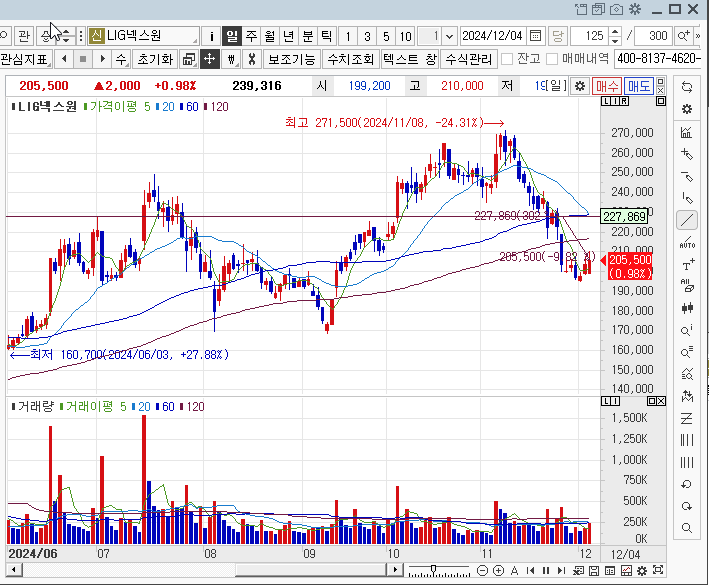Open the chart settings gear in sidebar

[687, 109]
